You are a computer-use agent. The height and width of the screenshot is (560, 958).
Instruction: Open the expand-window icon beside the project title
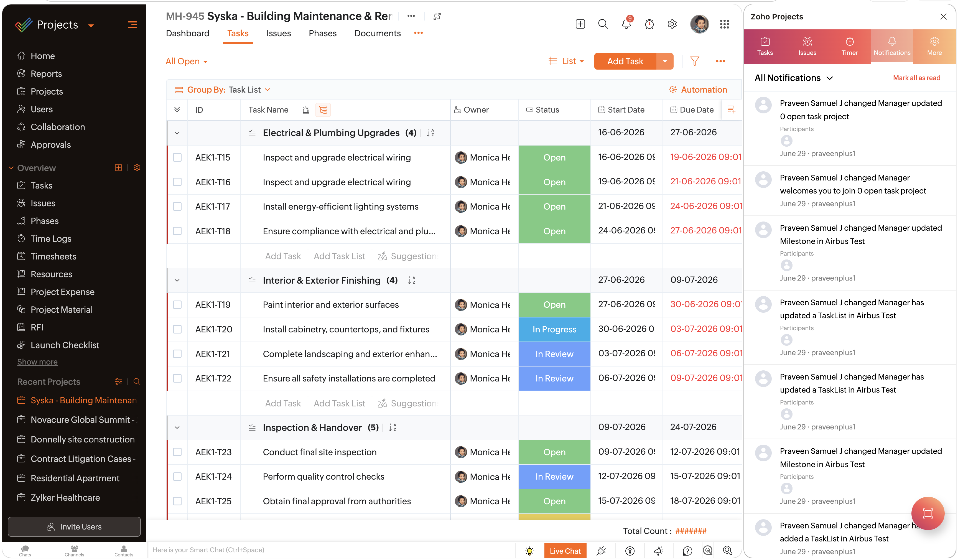(437, 16)
